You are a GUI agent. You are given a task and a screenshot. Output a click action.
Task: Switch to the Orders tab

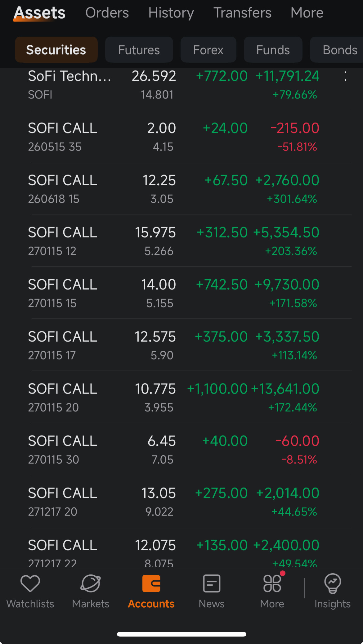click(x=107, y=13)
